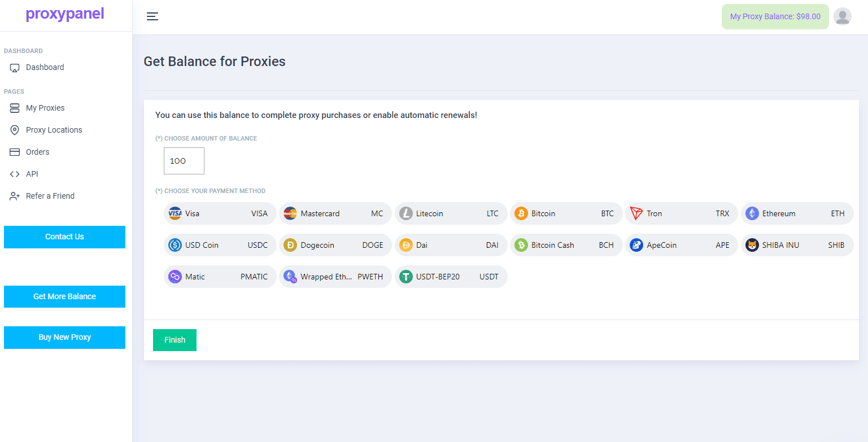Select Ethereum payment method

coord(797,213)
